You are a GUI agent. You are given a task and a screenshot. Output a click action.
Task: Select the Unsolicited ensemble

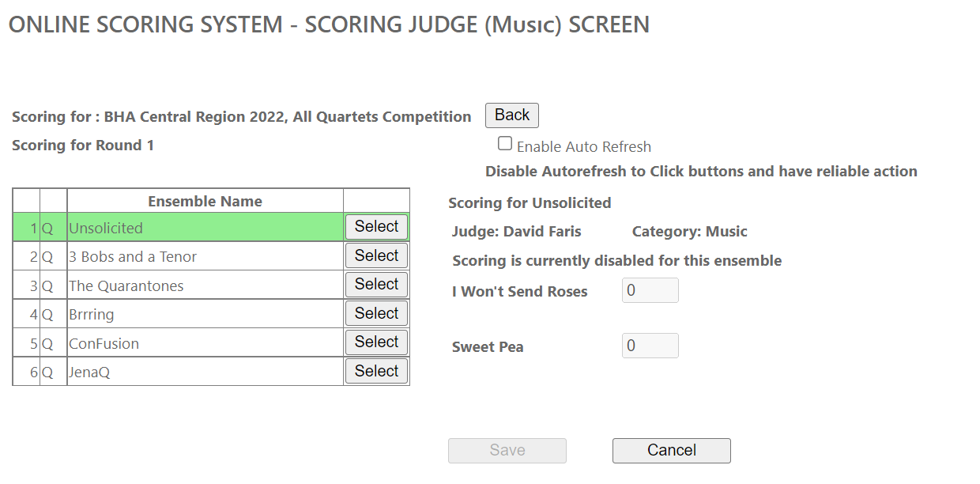click(x=376, y=227)
